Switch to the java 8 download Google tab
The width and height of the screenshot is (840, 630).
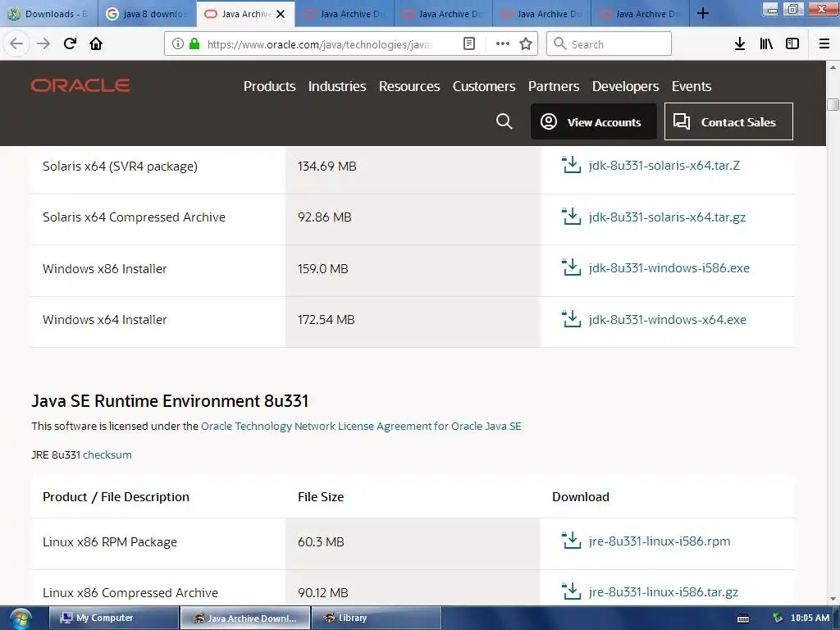tap(148, 14)
